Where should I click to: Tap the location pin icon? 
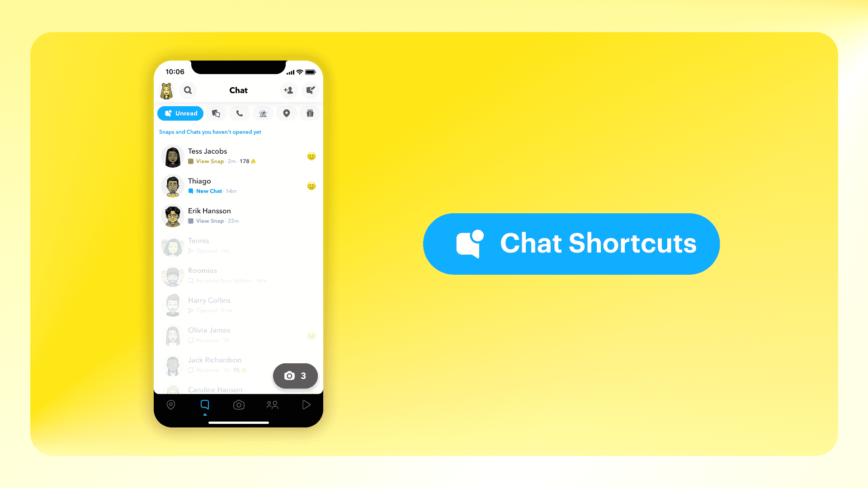[x=286, y=113]
